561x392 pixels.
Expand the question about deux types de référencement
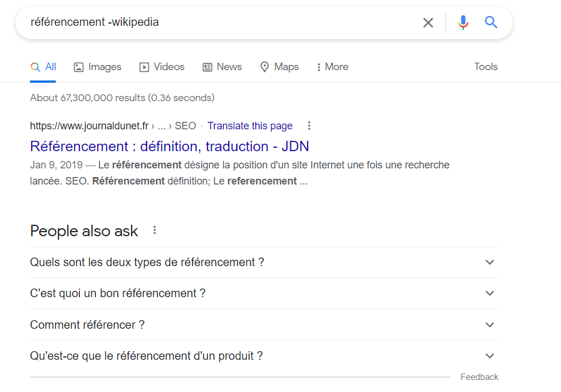pyautogui.click(x=489, y=262)
